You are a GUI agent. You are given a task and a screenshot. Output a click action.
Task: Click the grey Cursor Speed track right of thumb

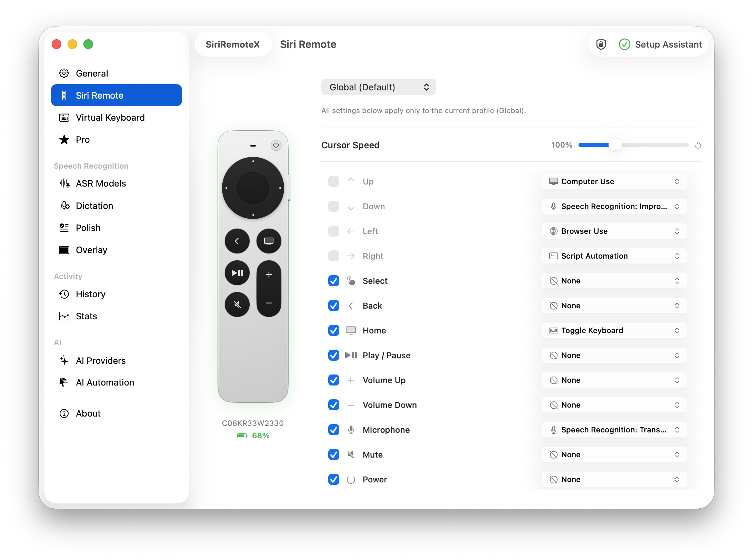pos(655,145)
